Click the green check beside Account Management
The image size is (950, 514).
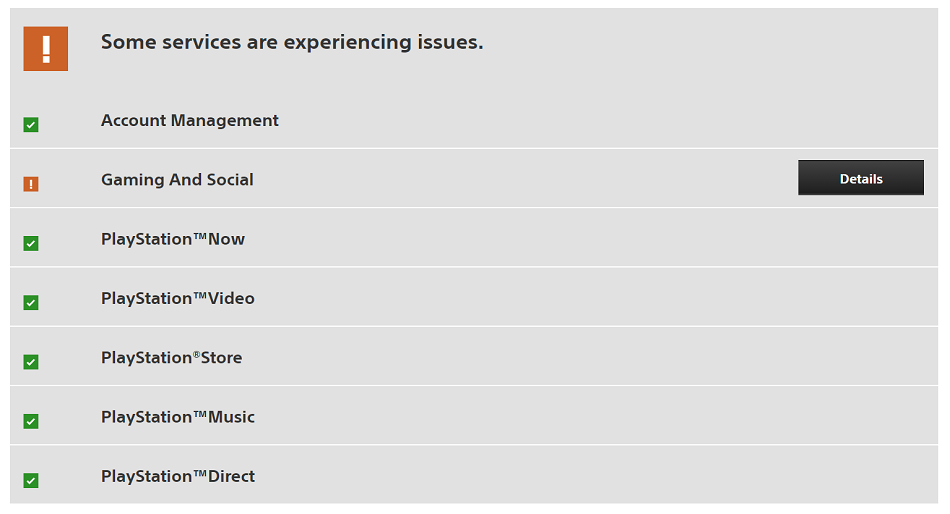(x=31, y=125)
